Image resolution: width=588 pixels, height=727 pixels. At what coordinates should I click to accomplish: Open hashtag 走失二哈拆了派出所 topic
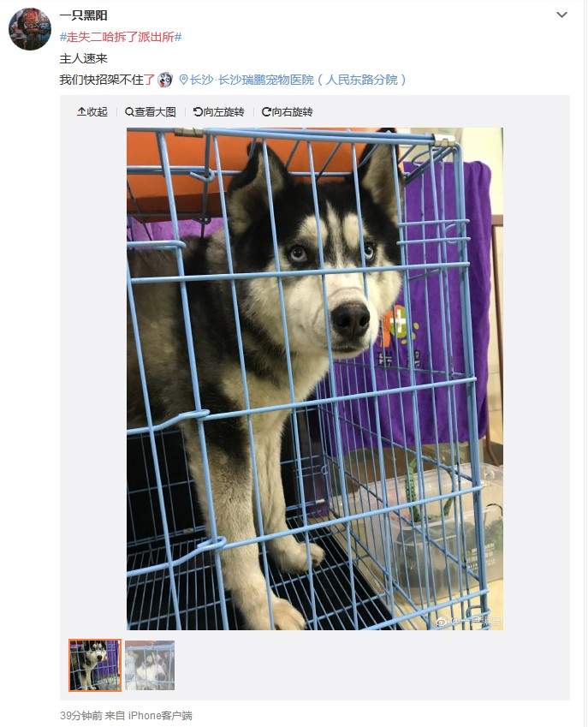click(x=121, y=37)
